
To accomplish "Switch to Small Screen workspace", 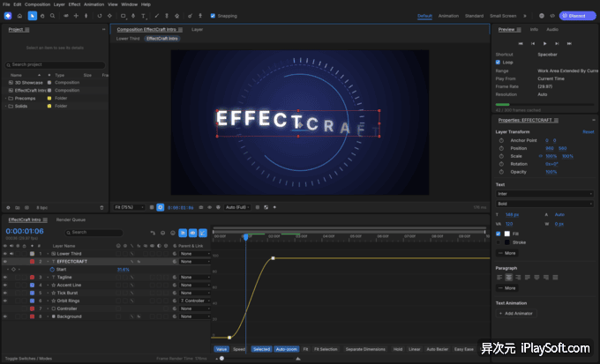I will click(503, 16).
